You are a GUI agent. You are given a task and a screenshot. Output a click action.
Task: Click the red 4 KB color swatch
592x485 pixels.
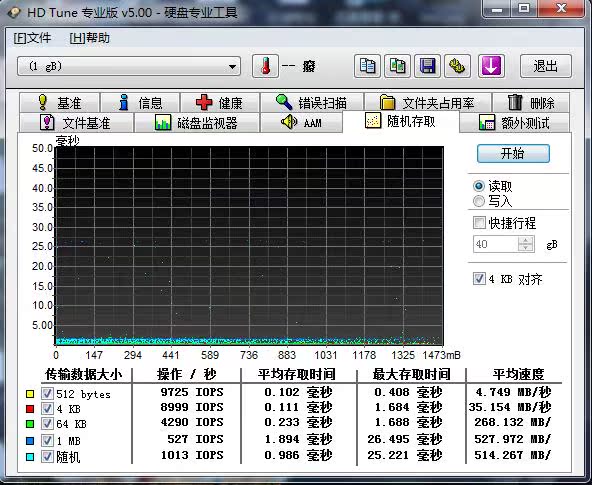(x=30, y=409)
